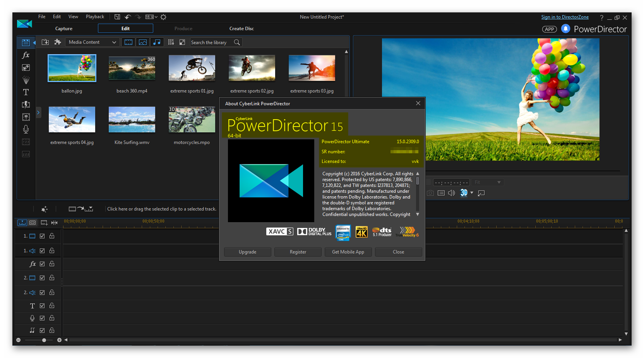The image size is (644, 358).
Task: Click the search magnifier icon
Action: click(x=237, y=42)
